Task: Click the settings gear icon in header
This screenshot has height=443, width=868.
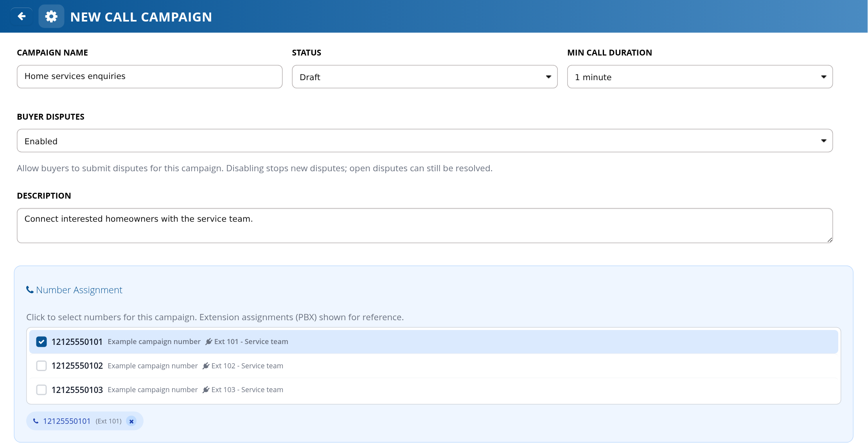Action: tap(51, 16)
